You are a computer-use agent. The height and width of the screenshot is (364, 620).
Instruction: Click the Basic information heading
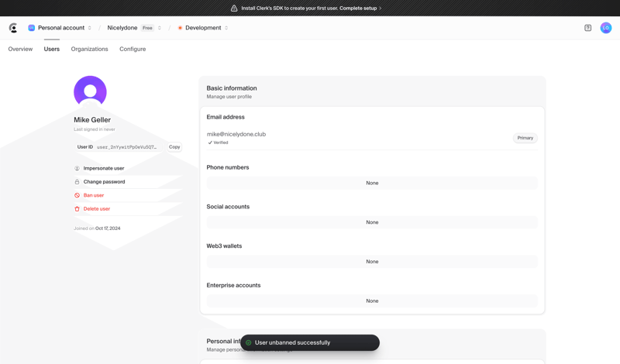(232, 88)
